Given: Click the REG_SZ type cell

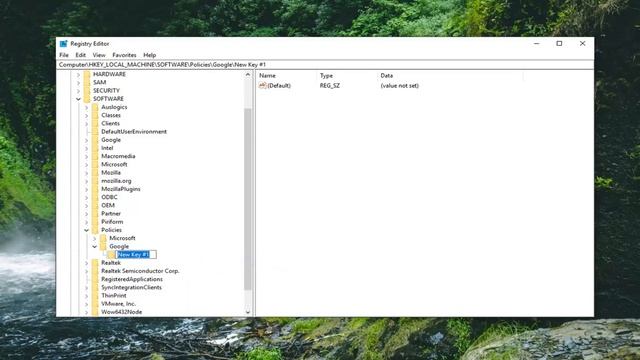Looking at the screenshot, I should coord(330,86).
